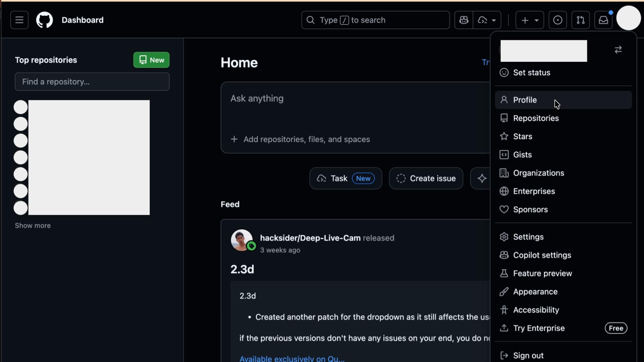Click Show more under Top repositories
644x362 pixels.
(x=33, y=226)
